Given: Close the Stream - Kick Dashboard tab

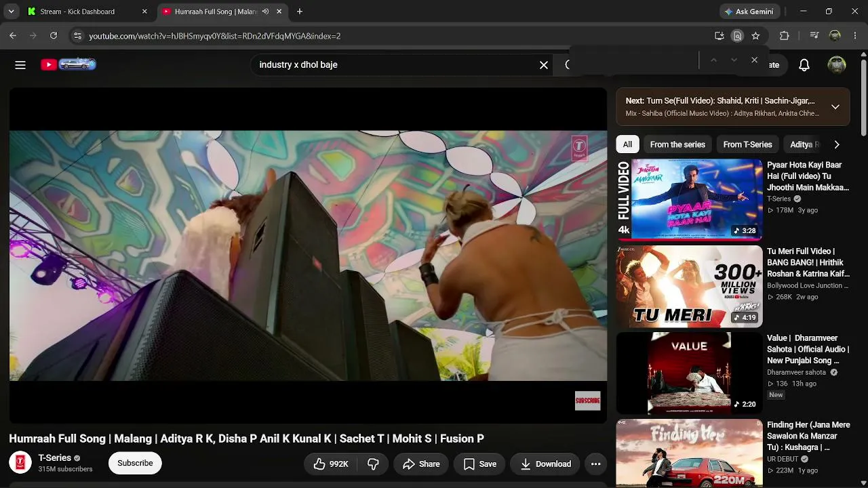Looking at the screenshot, I should pos(144,12).
